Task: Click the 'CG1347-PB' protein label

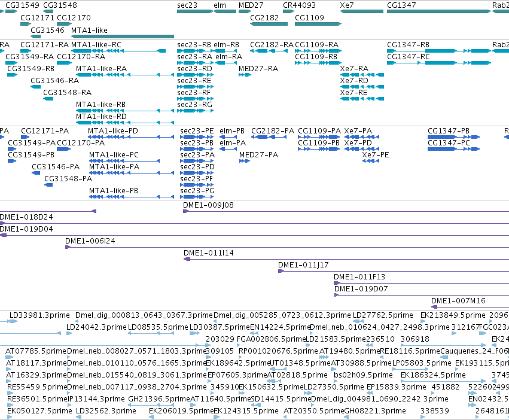Action: pos(449,131)
